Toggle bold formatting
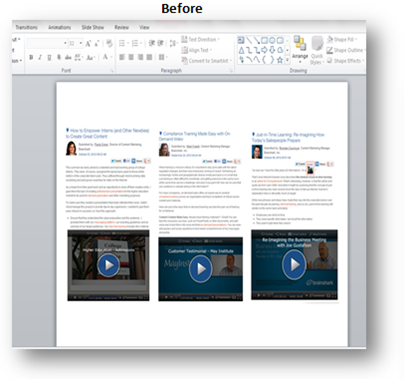This screenshot has width=404, height=379. click(x=31, y=57)
